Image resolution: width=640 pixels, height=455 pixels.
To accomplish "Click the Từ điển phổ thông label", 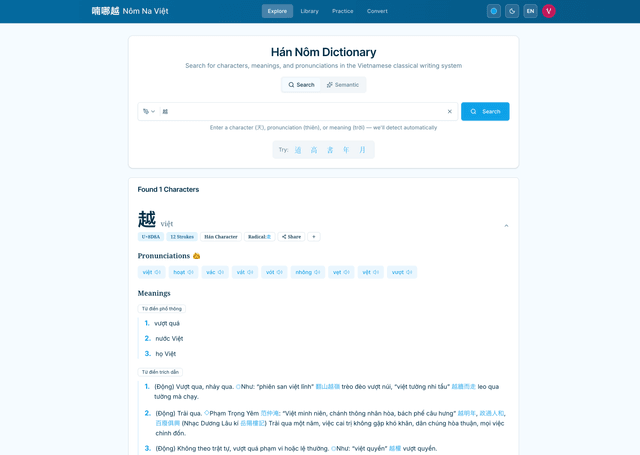I will [162, 309].
